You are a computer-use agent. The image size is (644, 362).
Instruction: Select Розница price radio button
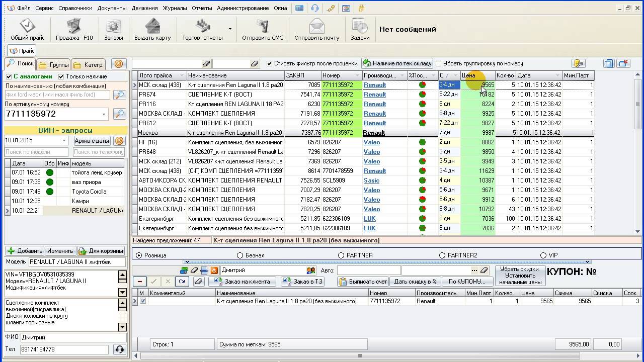point(139,255)
